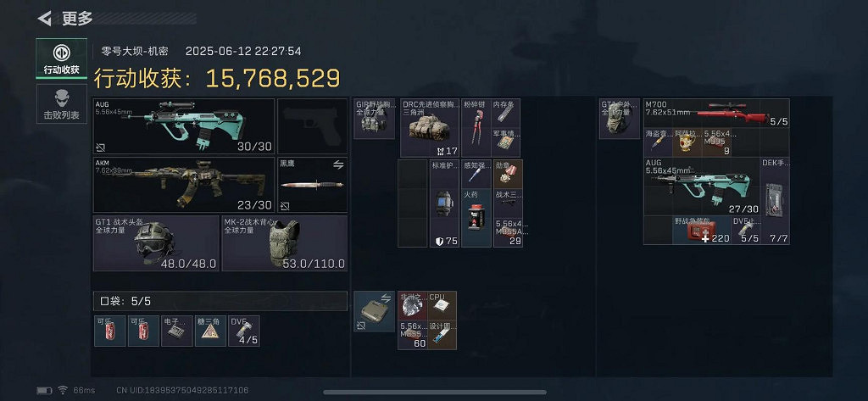Select the DRC advanced recon chest rig
Screen dimensions: 868x401
(x=430, y=128)
